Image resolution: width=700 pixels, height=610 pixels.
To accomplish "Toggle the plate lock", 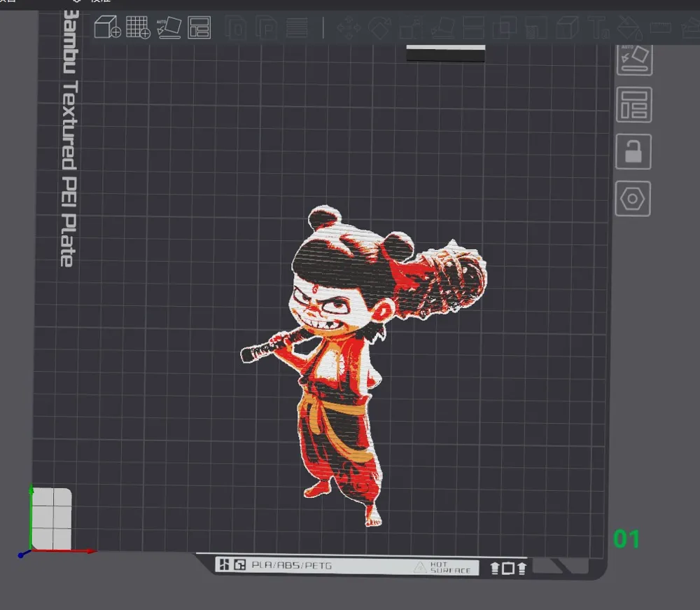I will tap(633, 151).
